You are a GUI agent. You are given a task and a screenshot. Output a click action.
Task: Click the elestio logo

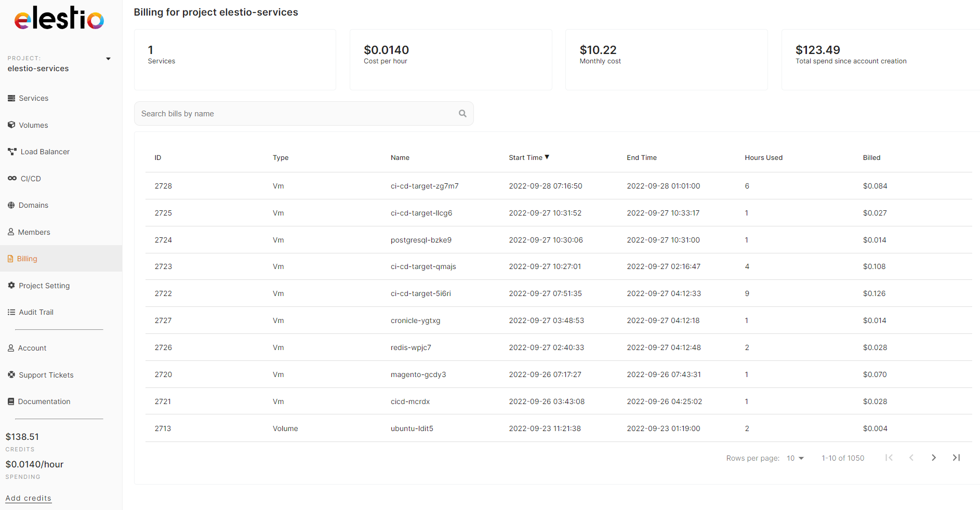click(59, 18)
